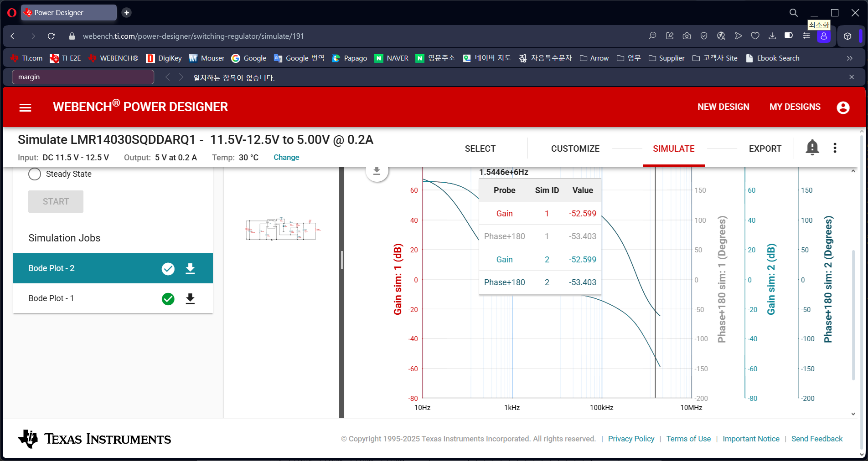Open the three-dot more options menu
Viewport: 868px width, 461px height.
click(835, 148)
